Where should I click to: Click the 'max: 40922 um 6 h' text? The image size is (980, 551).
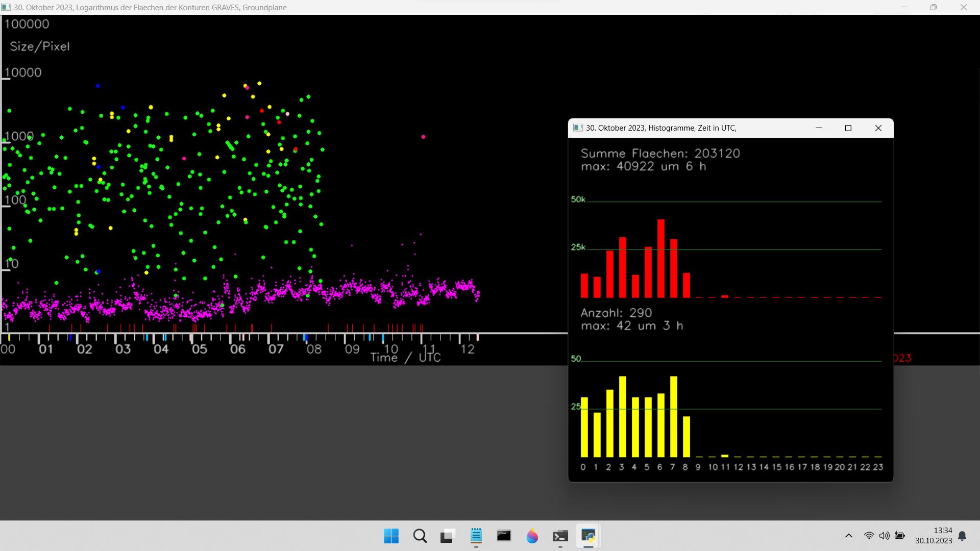click(644, 166)
